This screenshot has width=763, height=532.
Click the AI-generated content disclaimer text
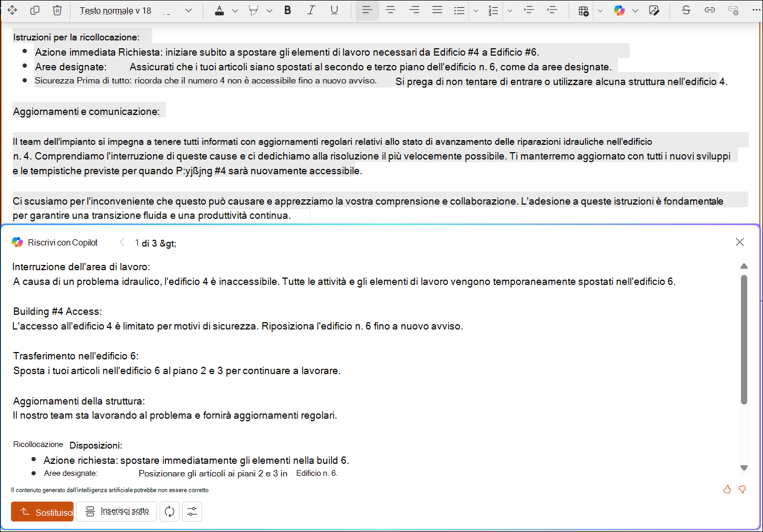point(110,490)
